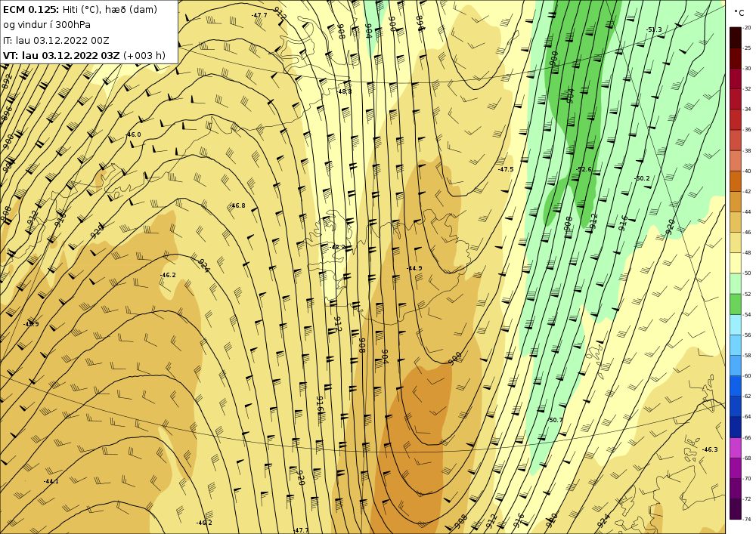Pick the pale cyan legend swatch between -54 and -56

point(736,325)
